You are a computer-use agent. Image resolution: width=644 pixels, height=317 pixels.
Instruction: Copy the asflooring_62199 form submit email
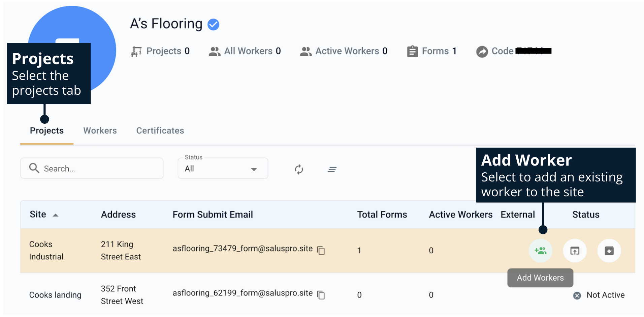tap(321, 295)
